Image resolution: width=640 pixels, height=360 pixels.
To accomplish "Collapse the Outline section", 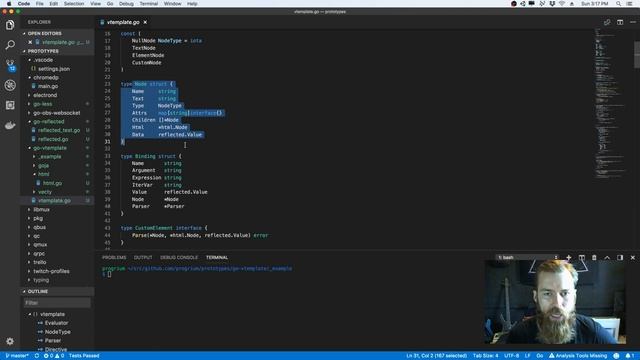I will 38,291.
